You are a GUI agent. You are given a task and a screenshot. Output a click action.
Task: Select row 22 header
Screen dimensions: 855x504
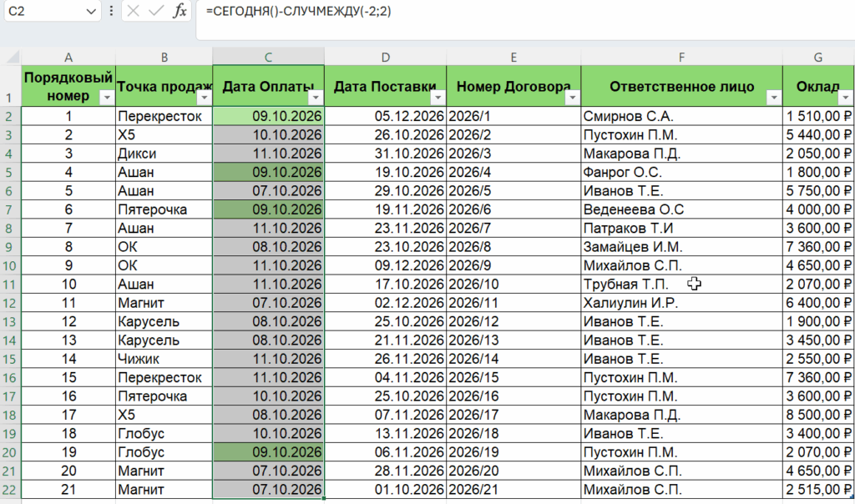click(x=10, y=489)
